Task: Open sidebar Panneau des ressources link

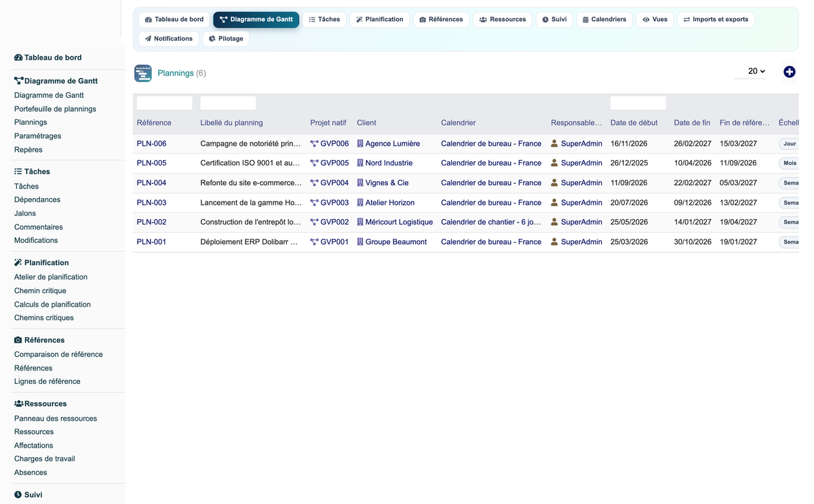Action: (56, 419)
